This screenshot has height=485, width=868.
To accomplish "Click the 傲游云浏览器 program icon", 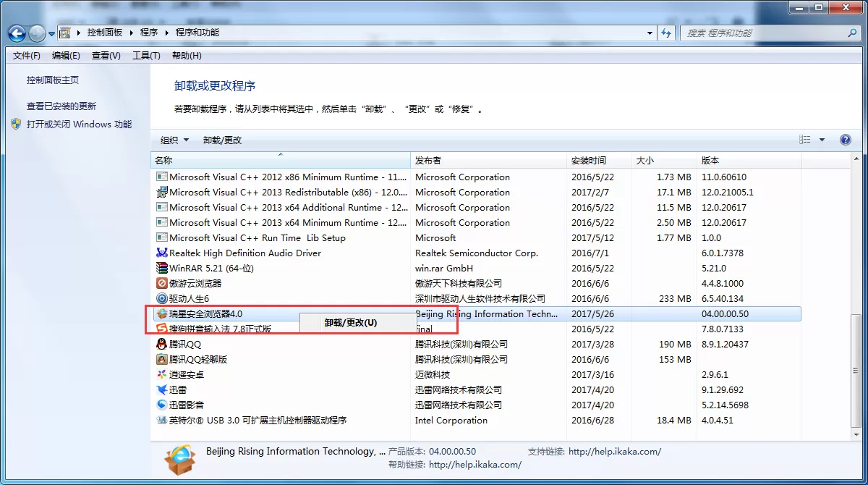I will (162, 284).
